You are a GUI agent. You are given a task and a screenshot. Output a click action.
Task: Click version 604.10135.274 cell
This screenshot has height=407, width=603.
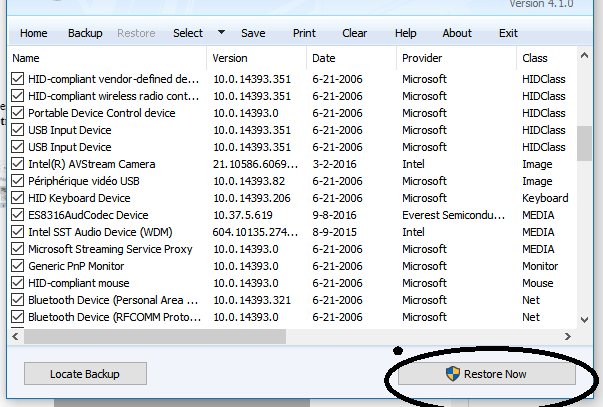click(x=255, y=232)
